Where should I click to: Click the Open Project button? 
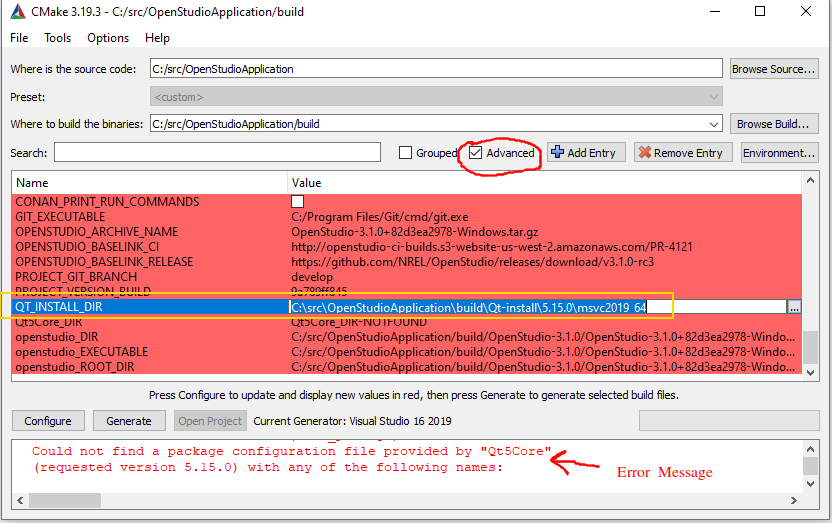(x=210, y=421)
